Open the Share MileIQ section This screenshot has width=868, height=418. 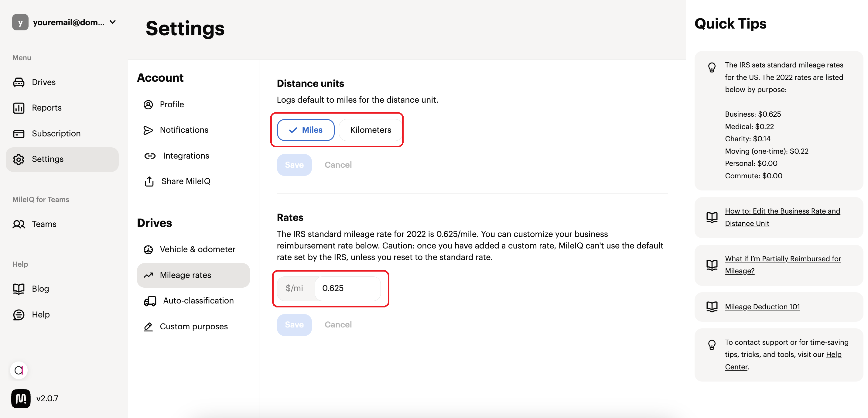(x=193, y=181)
